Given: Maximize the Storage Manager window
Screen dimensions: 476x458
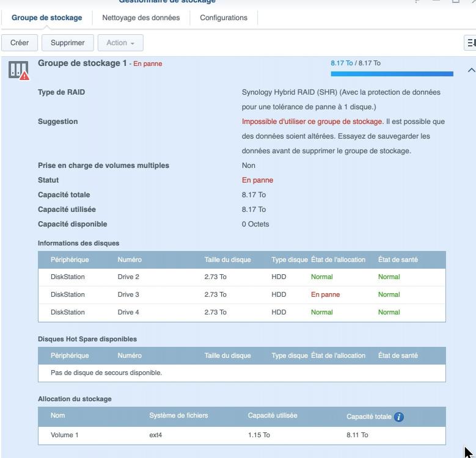Looking at the screenshot, I should pyautogui.click(x=455, y=2).
